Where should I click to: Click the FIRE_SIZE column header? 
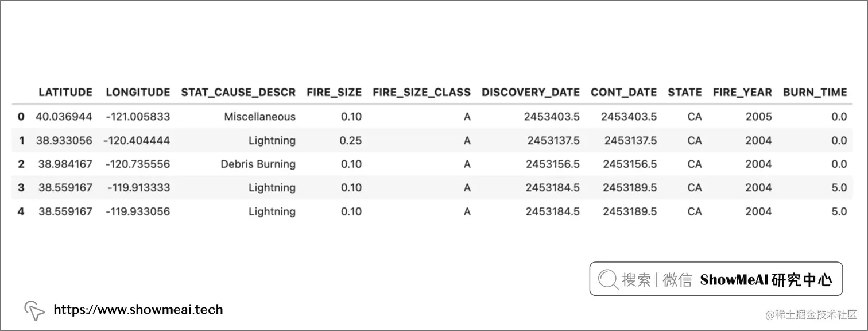coord(334,93)
